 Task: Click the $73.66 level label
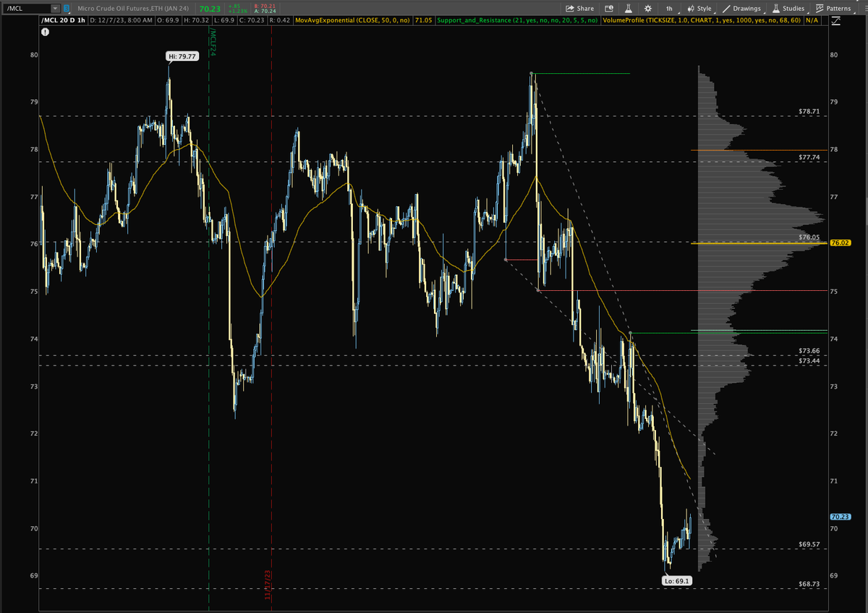point(809,350)
